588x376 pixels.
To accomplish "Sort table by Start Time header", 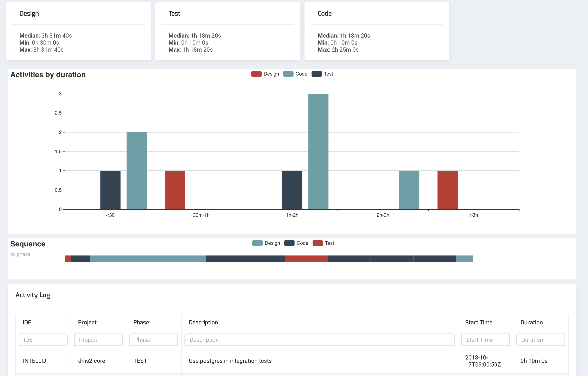I will (479, 322).
